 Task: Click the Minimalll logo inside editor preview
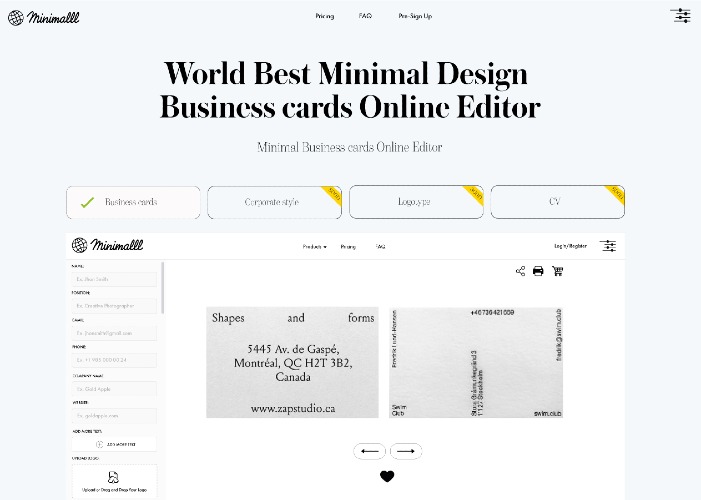(107, 245)
